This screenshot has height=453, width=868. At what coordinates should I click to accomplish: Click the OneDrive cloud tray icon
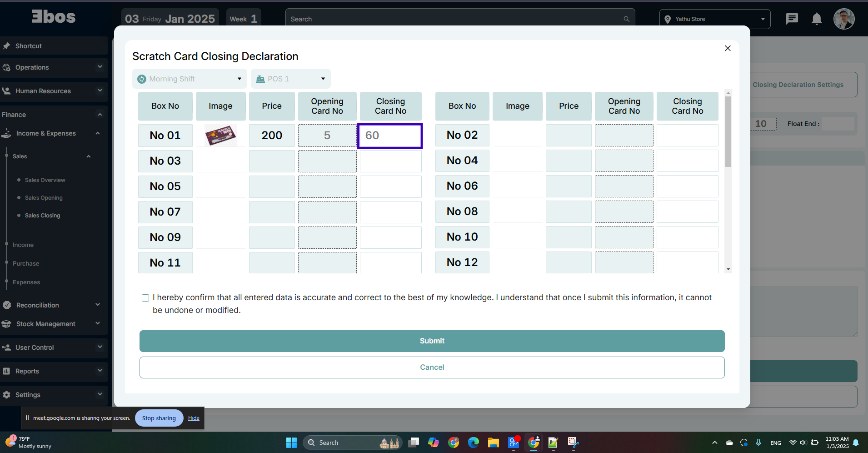pyautogui.click(x=729, y=443)
